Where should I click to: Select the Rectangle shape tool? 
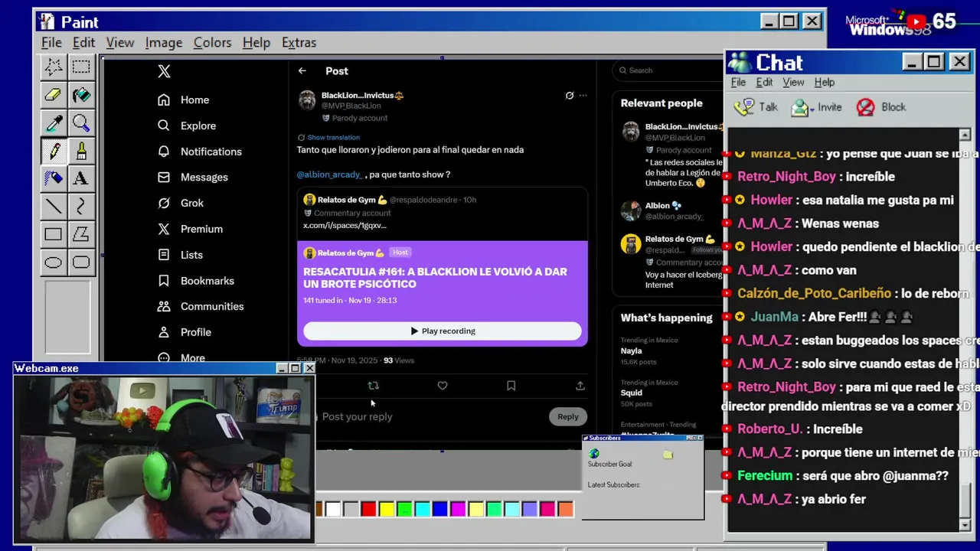coord(53,234)
